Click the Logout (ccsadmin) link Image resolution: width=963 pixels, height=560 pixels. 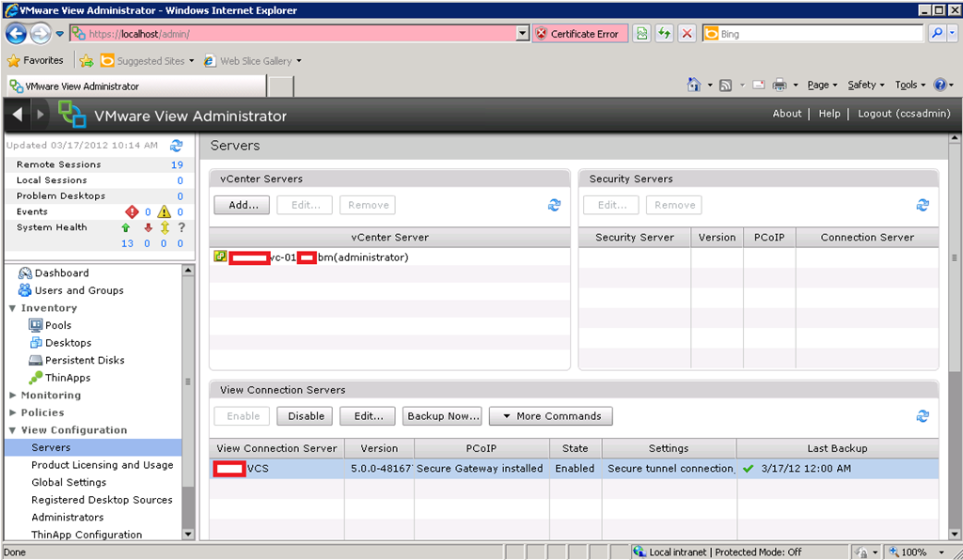904,114
